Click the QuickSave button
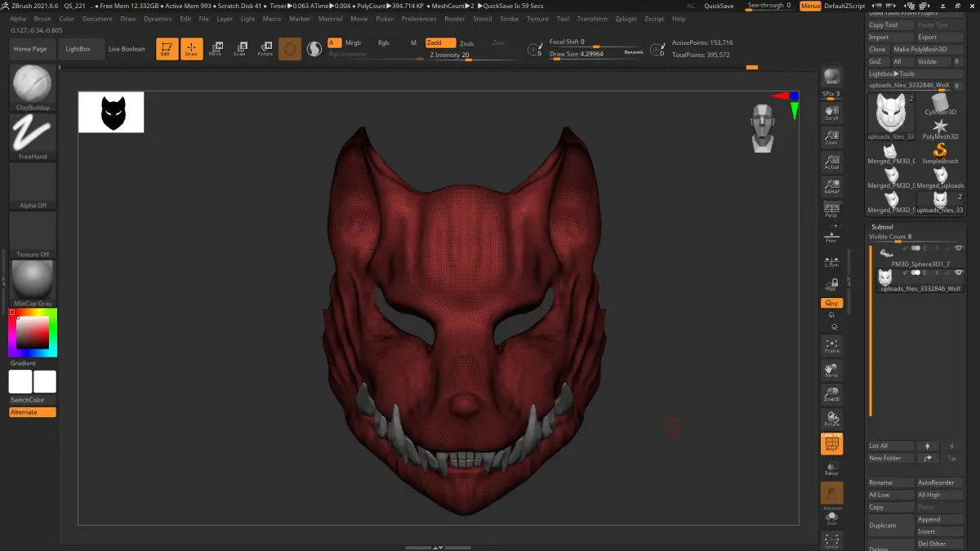The image size is (980, 551). click(718, 6)
